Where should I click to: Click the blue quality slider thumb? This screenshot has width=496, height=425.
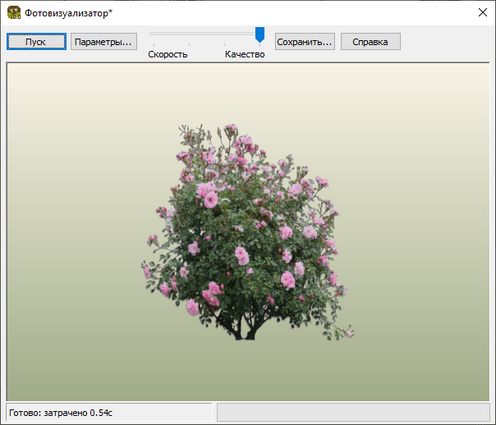point(260,35)
